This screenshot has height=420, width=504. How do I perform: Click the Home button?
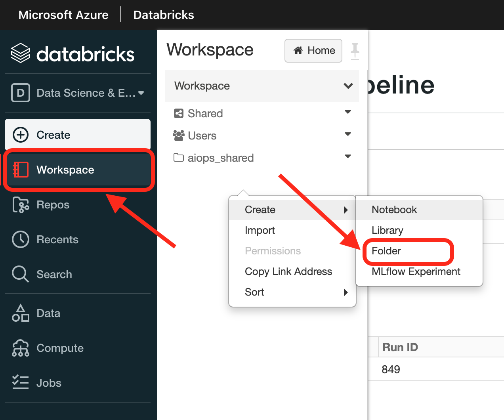point(313,50)
